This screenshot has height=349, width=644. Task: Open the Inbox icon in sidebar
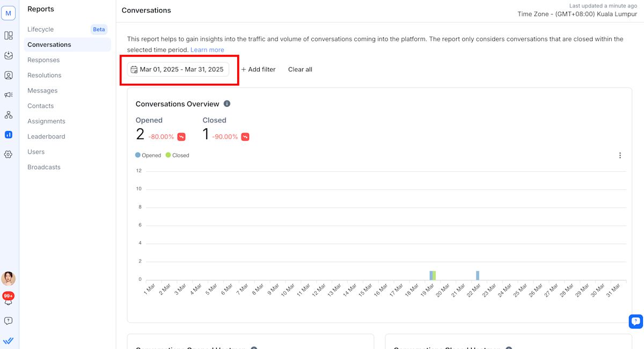(x=9, y=55)
